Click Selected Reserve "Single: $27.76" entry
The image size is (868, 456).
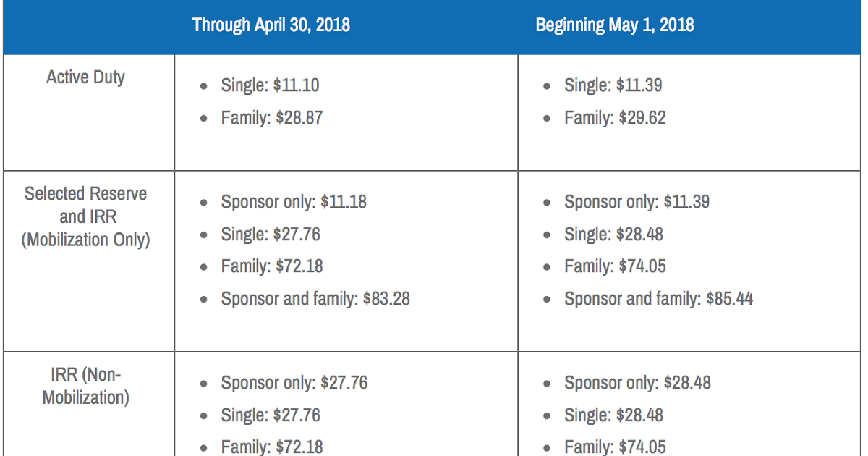270,235
